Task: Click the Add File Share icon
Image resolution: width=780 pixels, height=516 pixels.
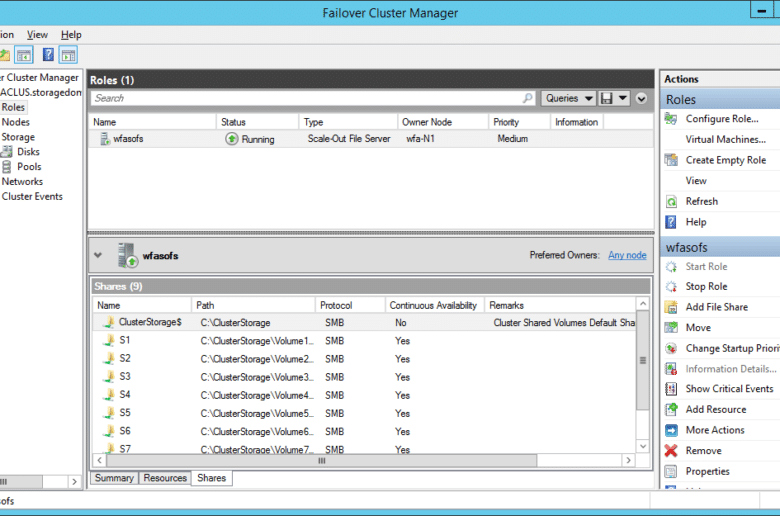Action: point(671,307)
